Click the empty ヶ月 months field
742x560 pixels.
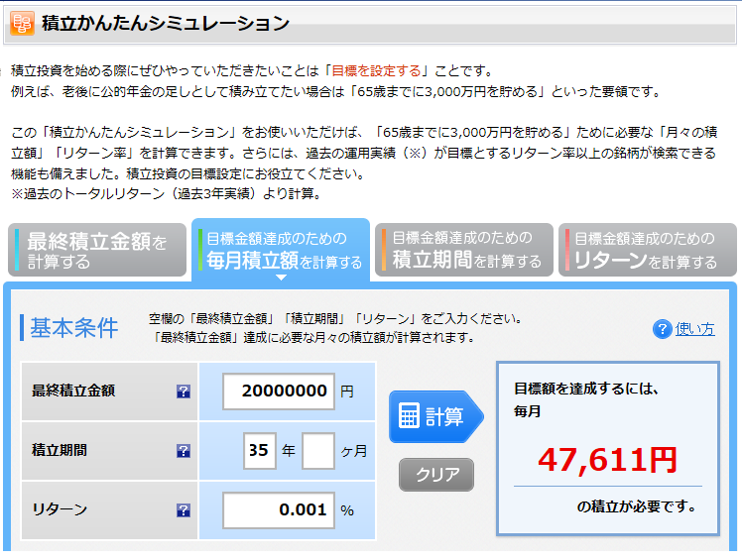(x=318, y=451)
